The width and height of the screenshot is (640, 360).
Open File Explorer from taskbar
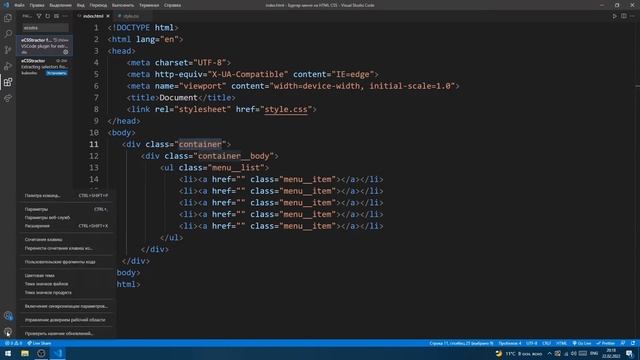[25, 353]
